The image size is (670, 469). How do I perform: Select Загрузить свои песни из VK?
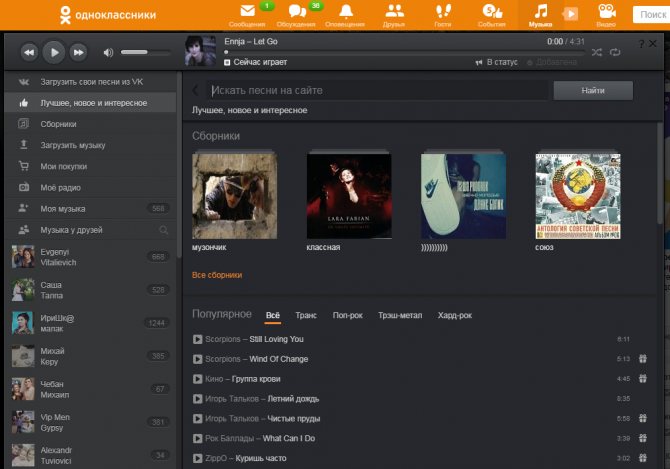click(90, 82)
